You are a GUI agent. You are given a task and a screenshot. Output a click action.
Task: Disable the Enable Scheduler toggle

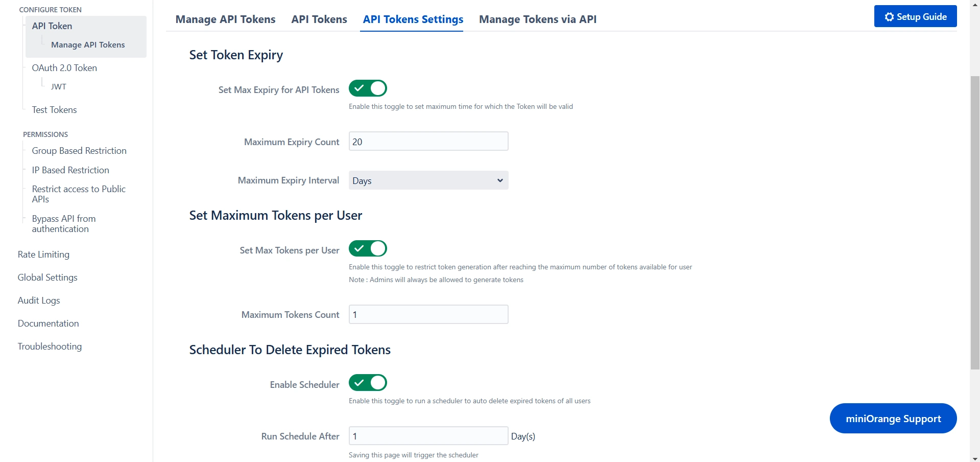coord(367,383)
